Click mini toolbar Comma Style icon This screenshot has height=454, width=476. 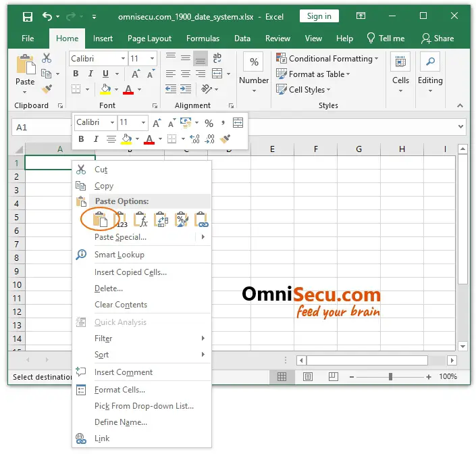point(223,123)
